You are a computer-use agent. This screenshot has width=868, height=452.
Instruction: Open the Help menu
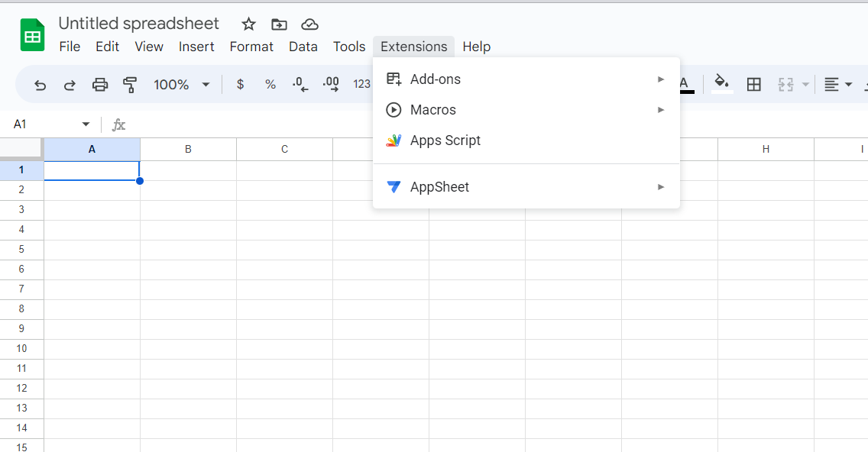(x=477, y=47)
